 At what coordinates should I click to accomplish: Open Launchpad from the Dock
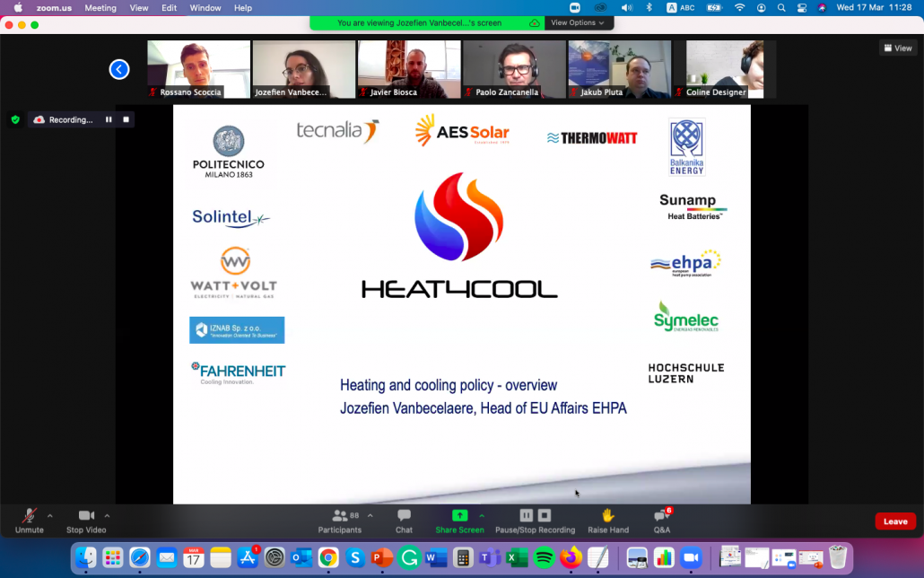[112, 557]
